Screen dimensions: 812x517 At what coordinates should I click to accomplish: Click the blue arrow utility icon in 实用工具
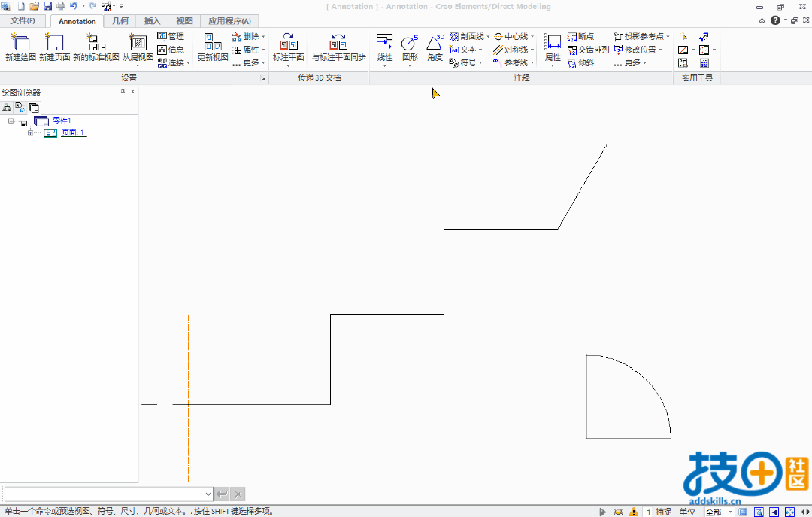(x=704, y=37)
